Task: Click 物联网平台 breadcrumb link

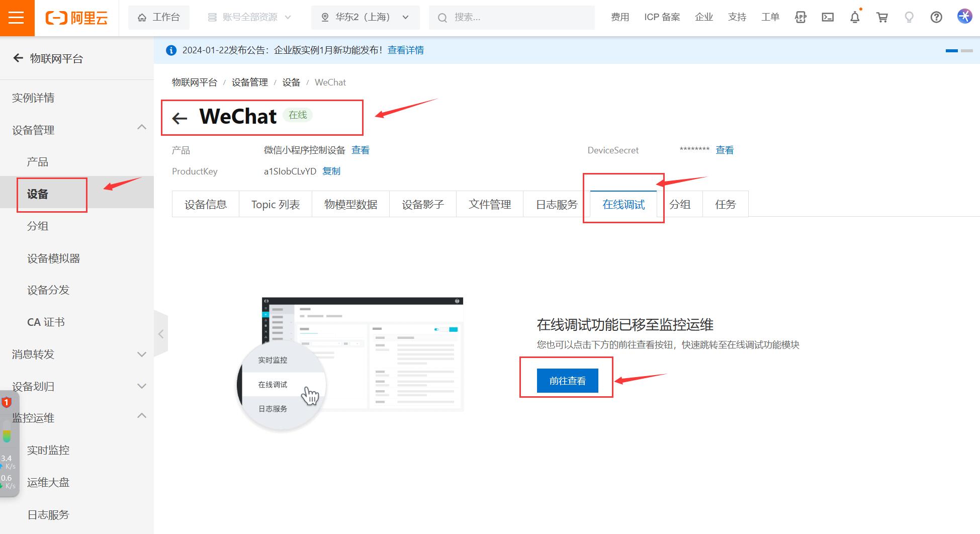Action: (x=195, y=82)
